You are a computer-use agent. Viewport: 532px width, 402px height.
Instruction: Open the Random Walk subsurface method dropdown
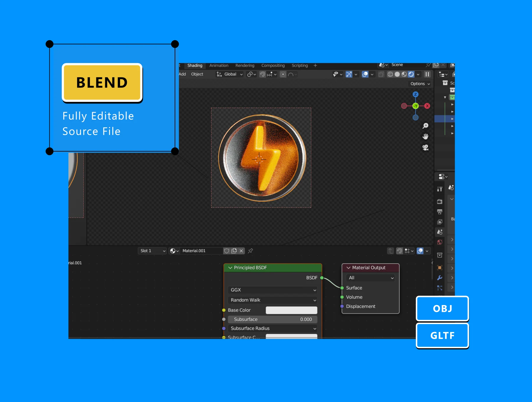pos(273,300)
